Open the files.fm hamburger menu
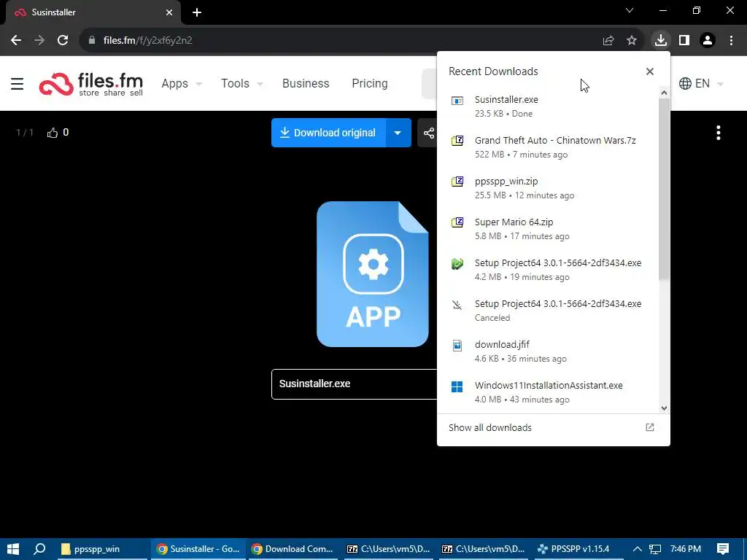Screen dimensions: 747x560 coord(18,84)
